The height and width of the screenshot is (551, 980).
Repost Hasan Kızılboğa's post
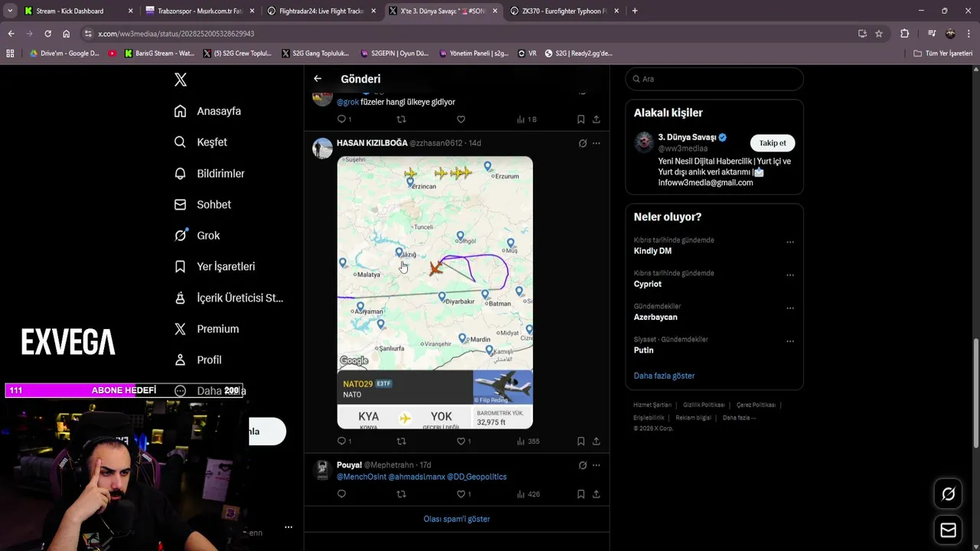(401, 442)
